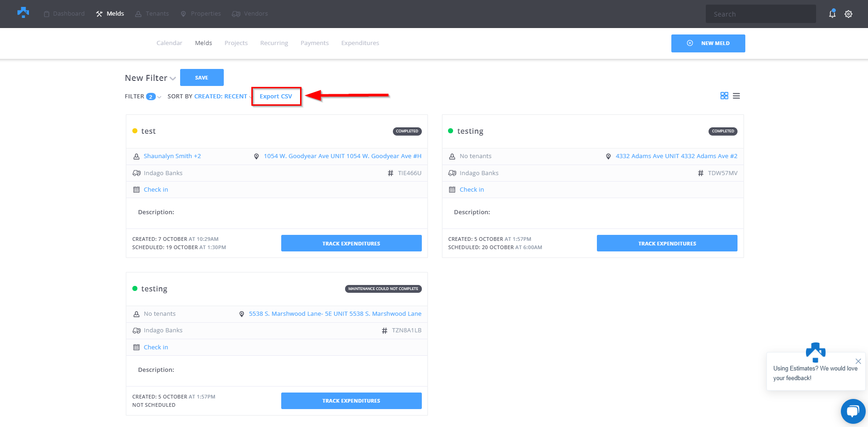Screen dimensions: 868x427
Task: Click the Property Meld logo icon
Action: (23, 13)
